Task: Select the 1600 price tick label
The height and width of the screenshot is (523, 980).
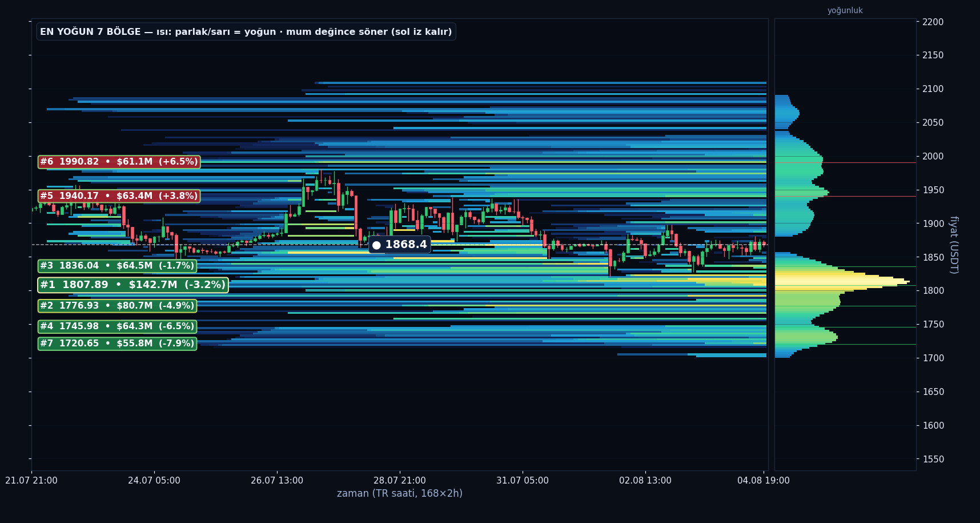Action: pos(932,426)
